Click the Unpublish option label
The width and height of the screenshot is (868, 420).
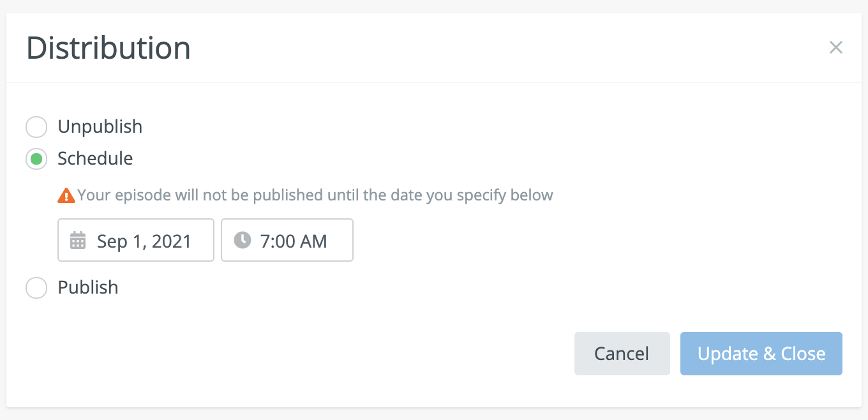coord(100,126)
